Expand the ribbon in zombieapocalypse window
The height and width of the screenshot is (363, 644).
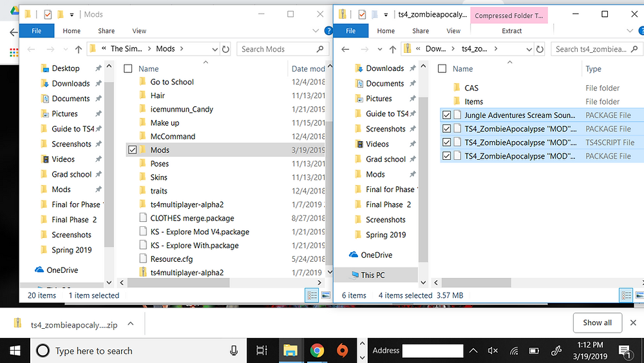click(x=630, y=31)
